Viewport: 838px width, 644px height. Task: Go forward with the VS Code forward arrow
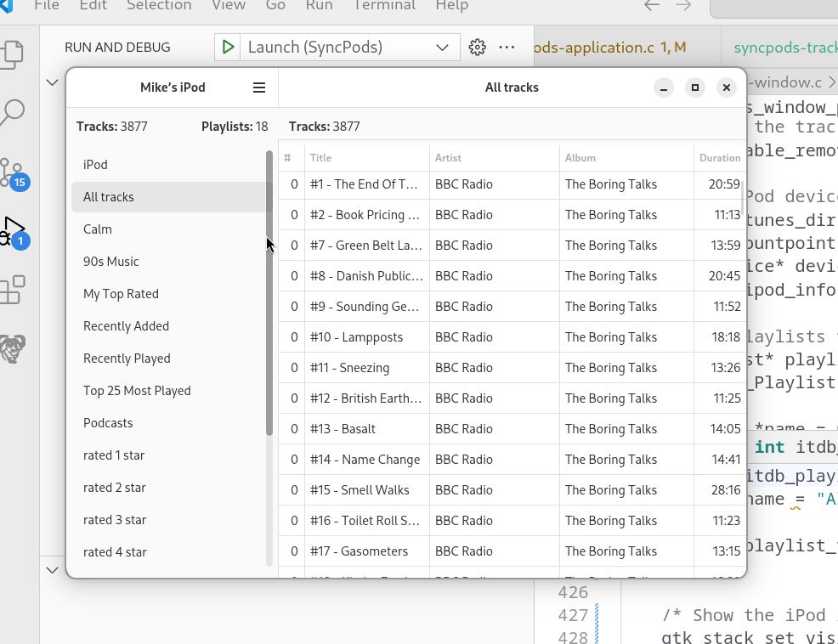tap(683, 5)
